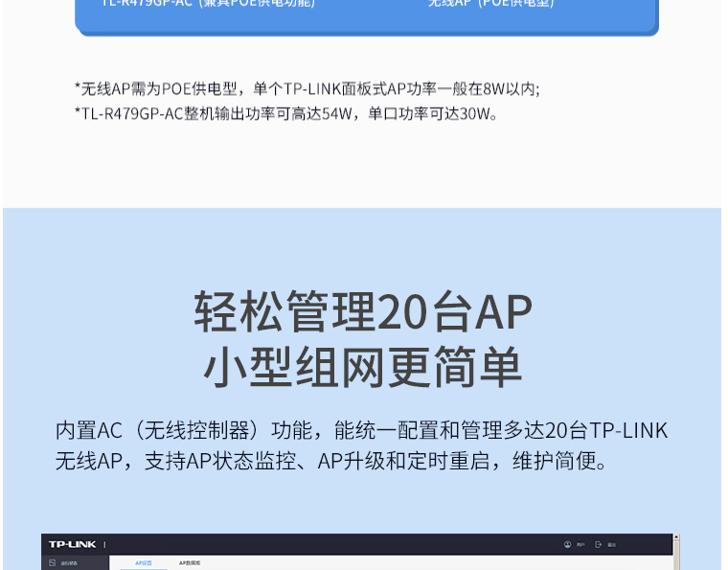This screenshot has width=728, height=570.
Task: Switch to the AP数据库 tab
Action: pos(190,563)
